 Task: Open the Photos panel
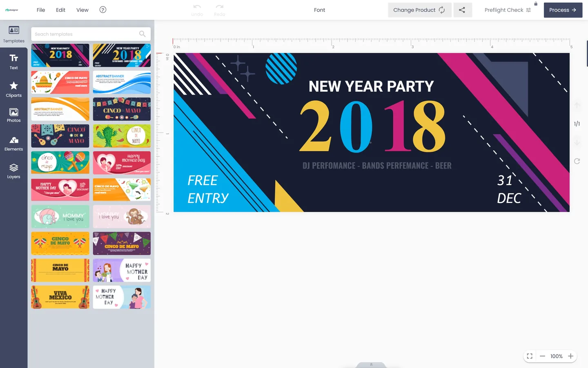pyautogui.click(x=13, y=115)
